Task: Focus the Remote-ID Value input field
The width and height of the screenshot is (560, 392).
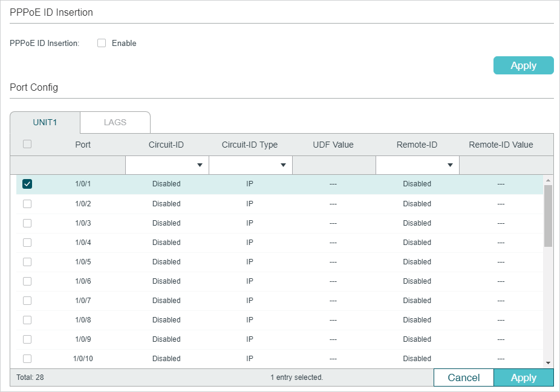Action: 506,165
